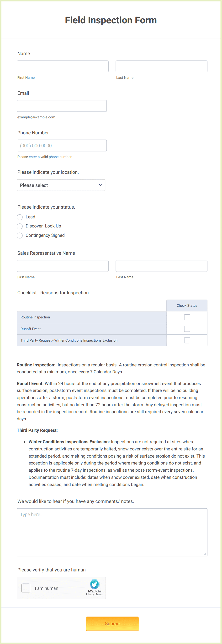Viewport: 222px width, 644px height.
Task: Open the location Please select dropdown
Action: 61,185
